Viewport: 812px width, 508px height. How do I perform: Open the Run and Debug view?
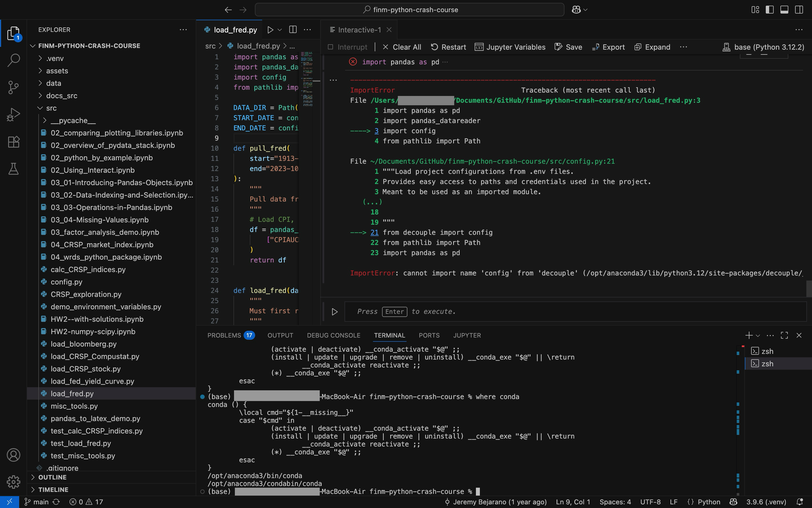coord(14,115)
